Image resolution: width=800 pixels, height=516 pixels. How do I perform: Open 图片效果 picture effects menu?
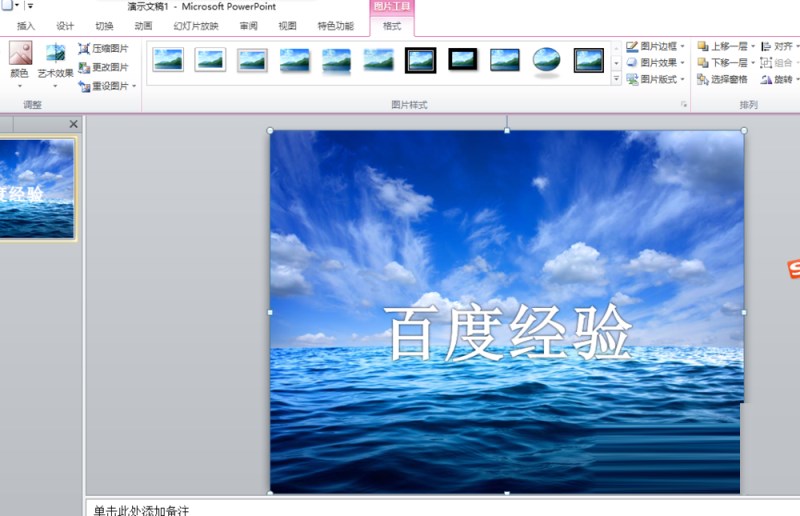point(655,63)
